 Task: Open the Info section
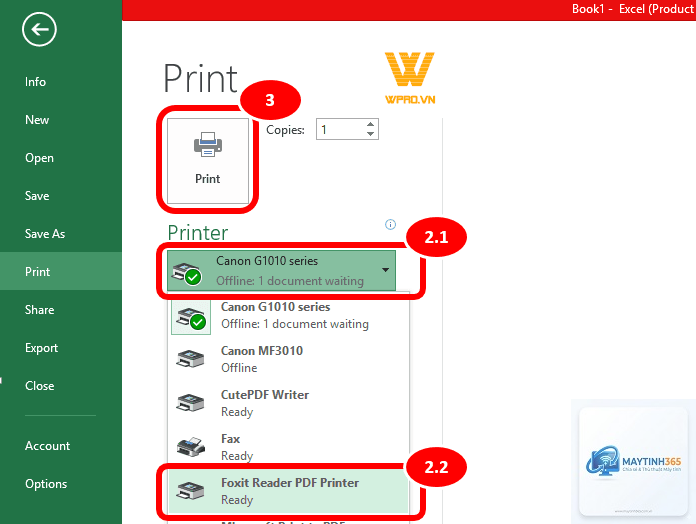35,82
